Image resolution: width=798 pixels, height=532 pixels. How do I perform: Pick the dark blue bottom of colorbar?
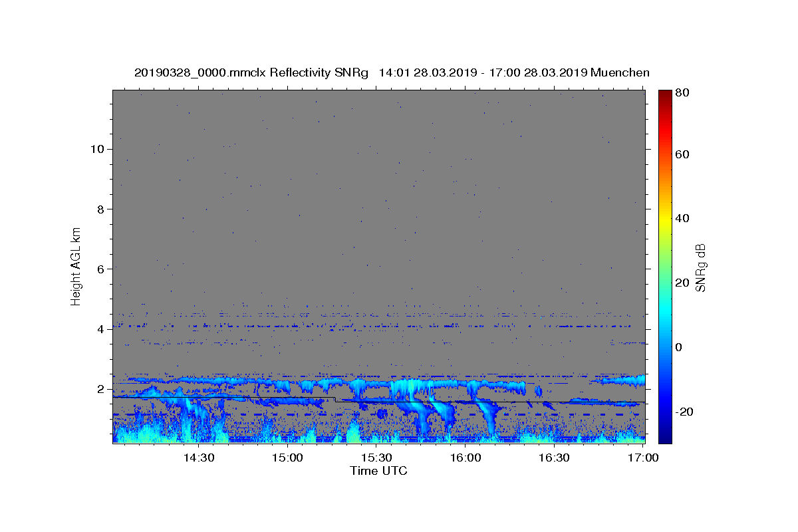[665, 438]
